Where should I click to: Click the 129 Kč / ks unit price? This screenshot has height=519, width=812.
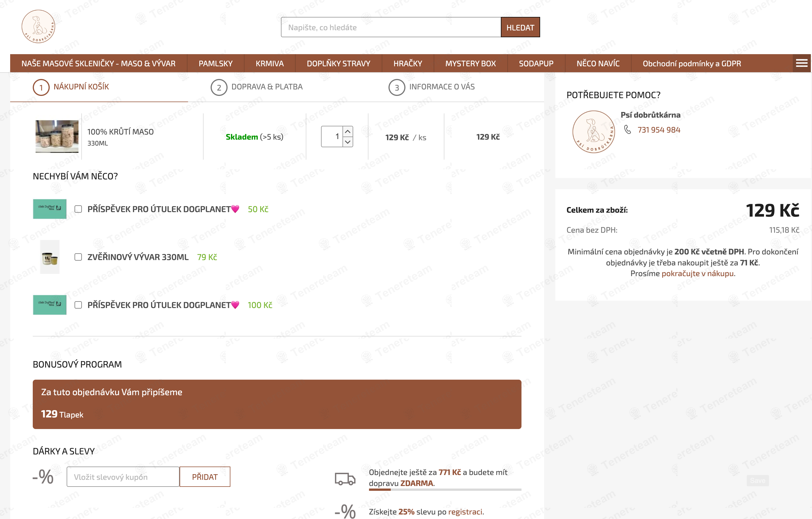tap(406, 137)
